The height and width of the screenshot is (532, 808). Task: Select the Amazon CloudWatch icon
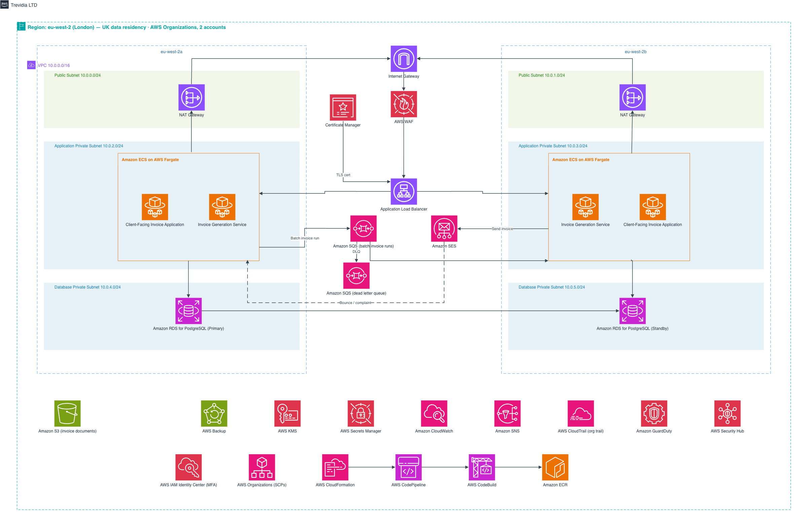coord(434,414)
